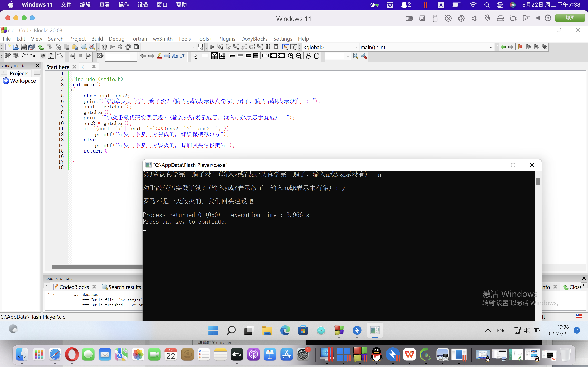Open the Search results log tab
The height and width of the screenshot is (367, 588).
click(121, 287)
